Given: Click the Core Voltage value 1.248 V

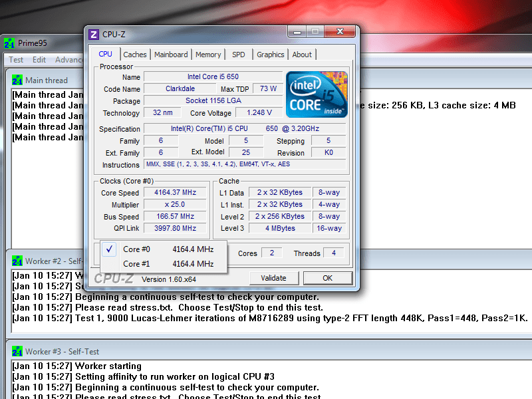Looking at the screenshot, I should pyautogui.click(x=259, y=112).
